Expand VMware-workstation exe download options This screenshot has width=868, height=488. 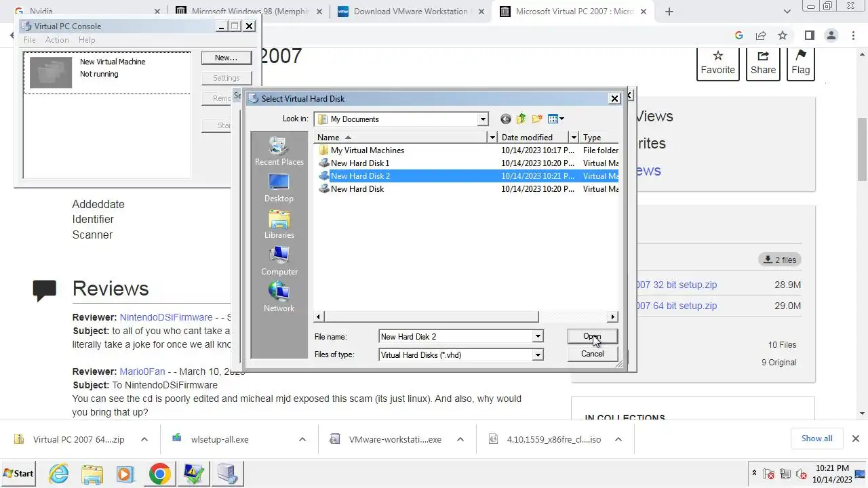[x=460, y=439]
